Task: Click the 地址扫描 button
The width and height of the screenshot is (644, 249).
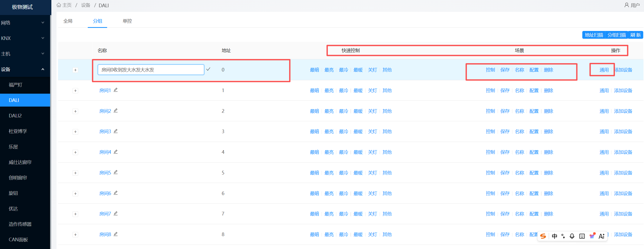Action: (594, 35)
